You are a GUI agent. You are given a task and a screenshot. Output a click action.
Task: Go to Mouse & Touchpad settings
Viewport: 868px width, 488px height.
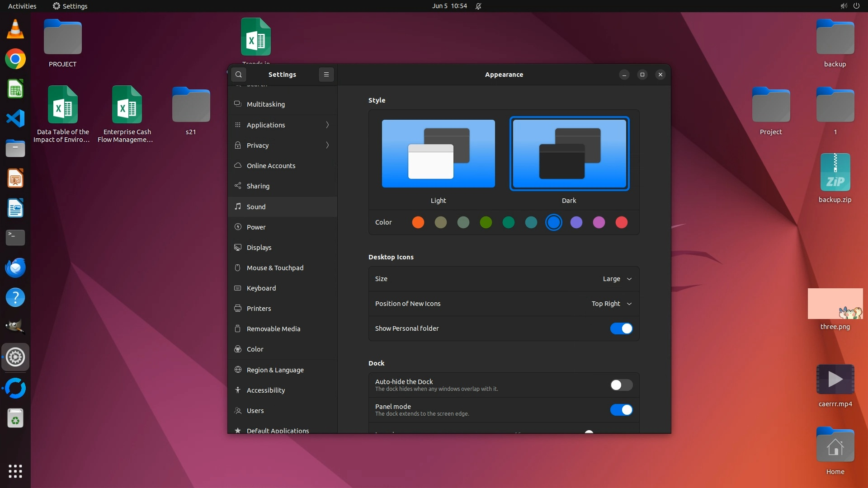click(275, 268)
